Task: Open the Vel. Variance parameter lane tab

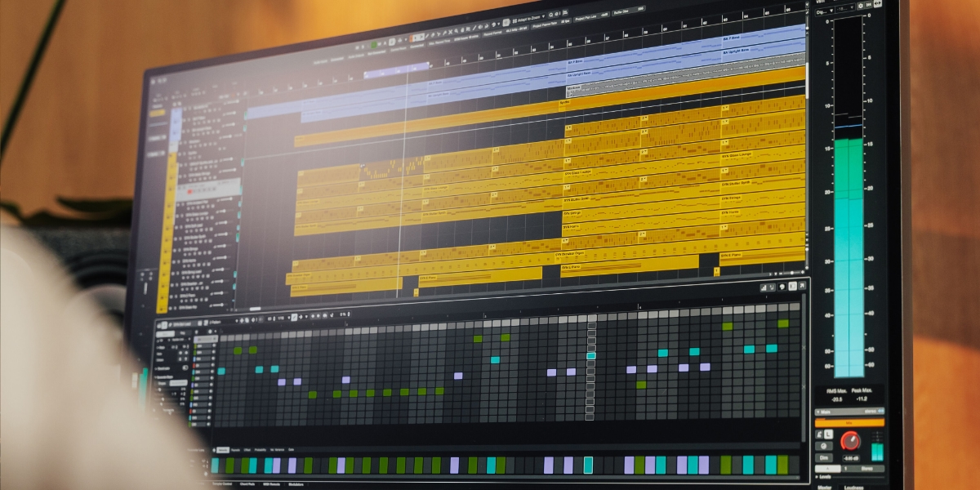Action: pyautogui.click(x=278, y=450)
